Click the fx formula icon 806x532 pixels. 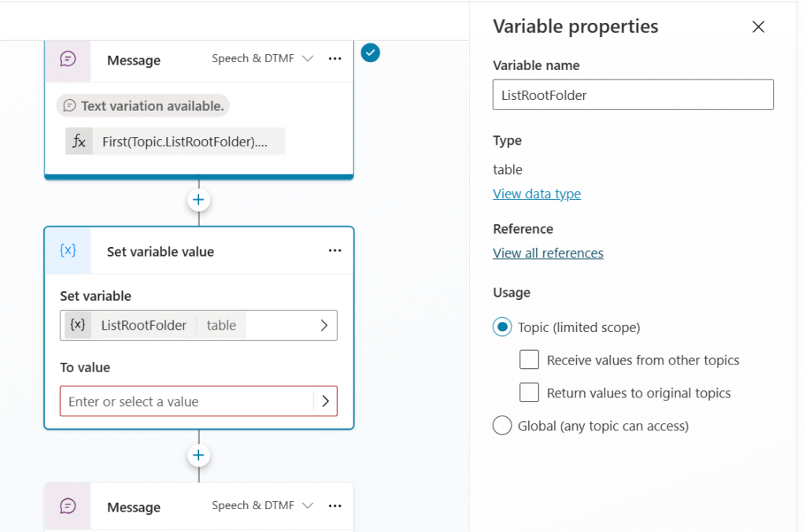pyautogui.click(x=79, y=142)
